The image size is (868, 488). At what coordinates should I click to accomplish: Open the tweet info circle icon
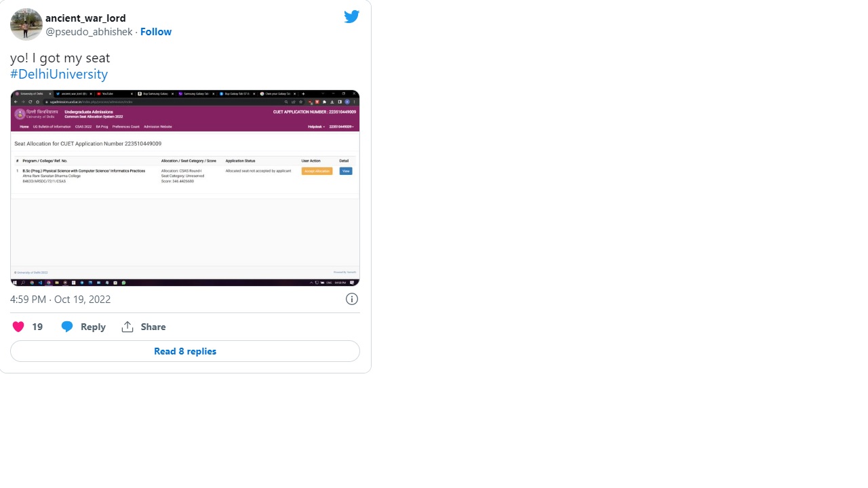[352, 299]
